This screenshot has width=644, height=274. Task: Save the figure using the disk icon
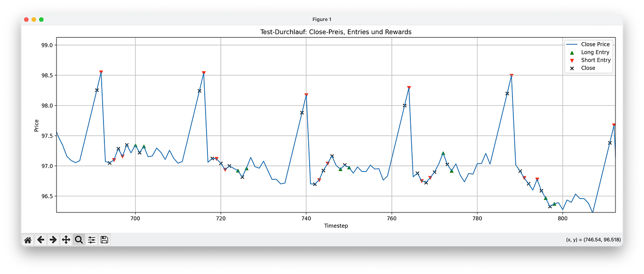103,240
